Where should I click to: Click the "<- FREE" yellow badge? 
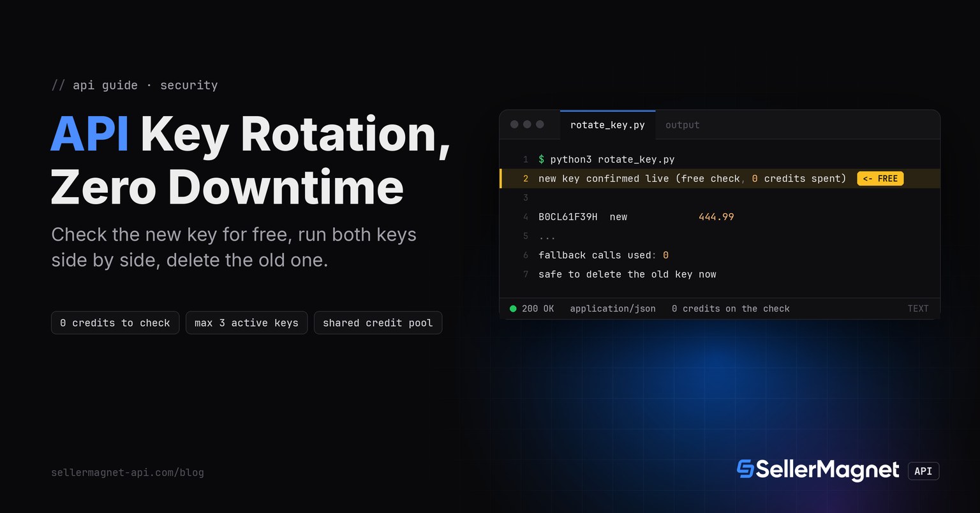880,179
